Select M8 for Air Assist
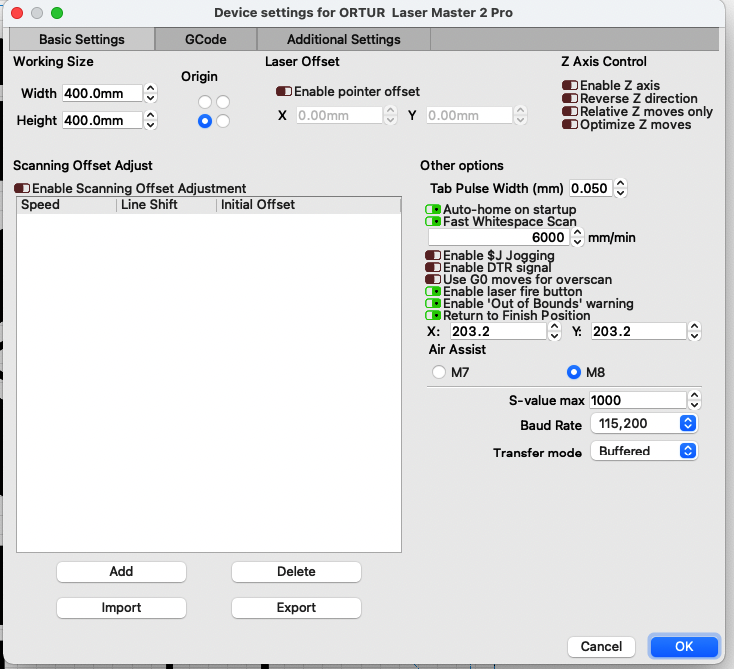This screenshot has height=669, width=734. pos(574,372)
